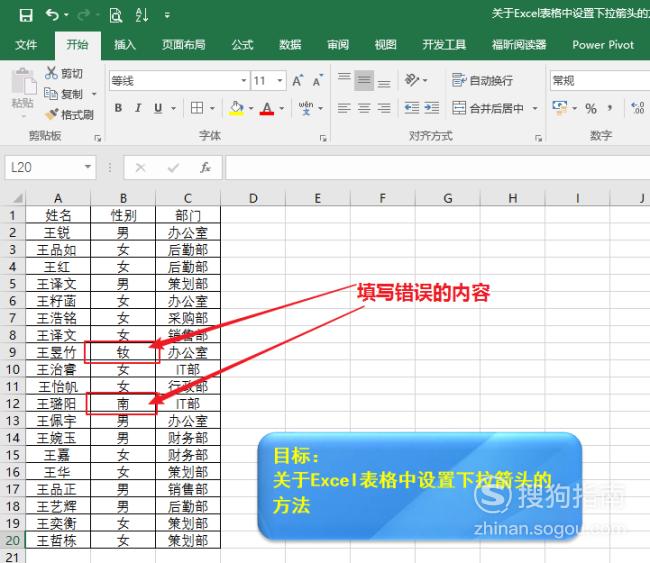Align text right
Viewport: 650px width, 563px height.
(x=384, y=108)
